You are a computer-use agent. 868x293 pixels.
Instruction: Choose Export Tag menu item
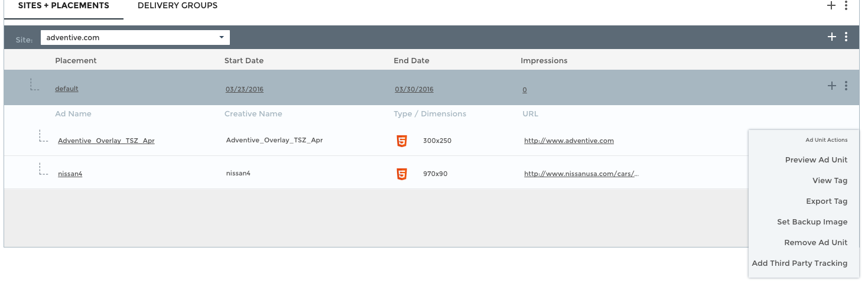827,201
